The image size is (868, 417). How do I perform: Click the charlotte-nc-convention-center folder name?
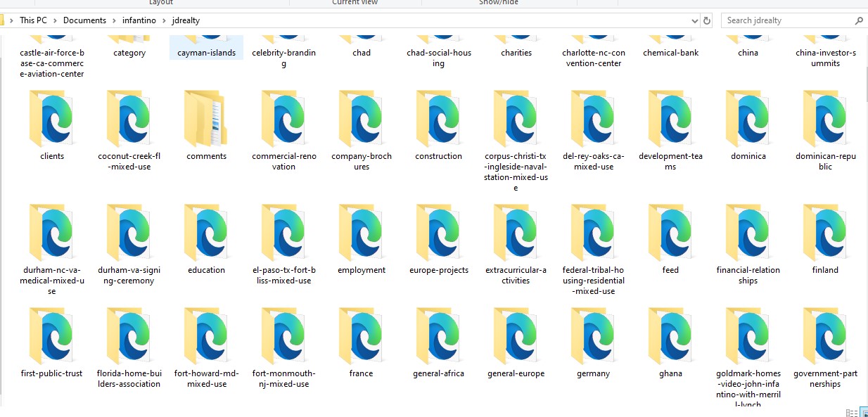click(x=593, y=58)
